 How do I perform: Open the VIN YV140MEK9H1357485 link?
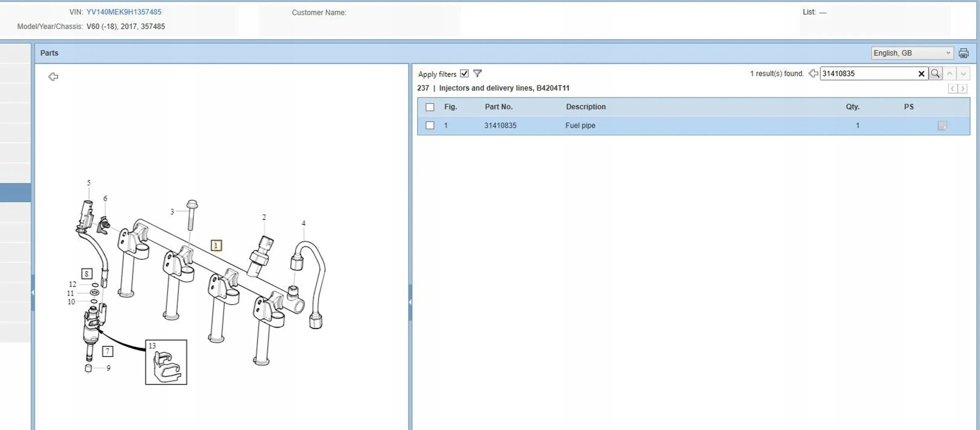click(124, 12)
